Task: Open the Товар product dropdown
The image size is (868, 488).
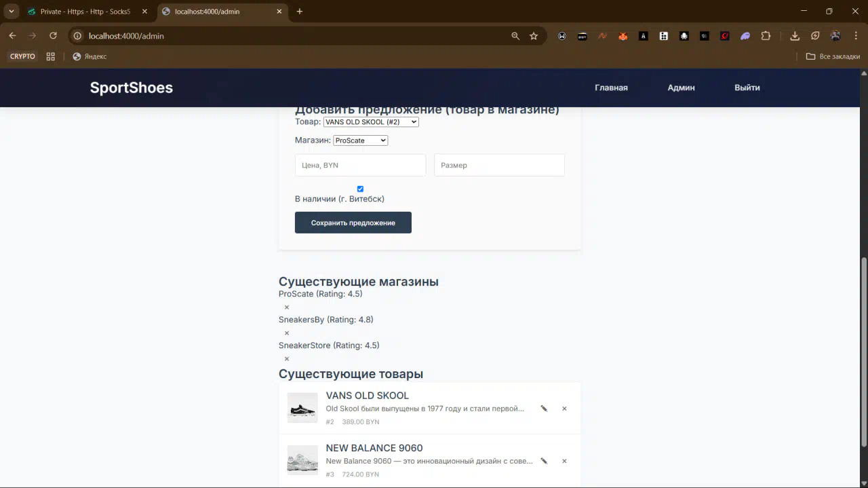Action: [x=370, y=122]
